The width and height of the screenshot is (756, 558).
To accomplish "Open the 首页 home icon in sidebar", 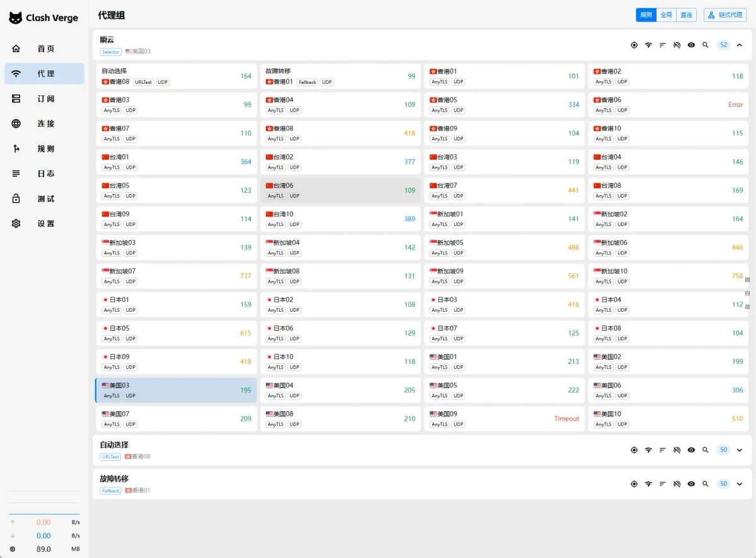I will [16, 48].
